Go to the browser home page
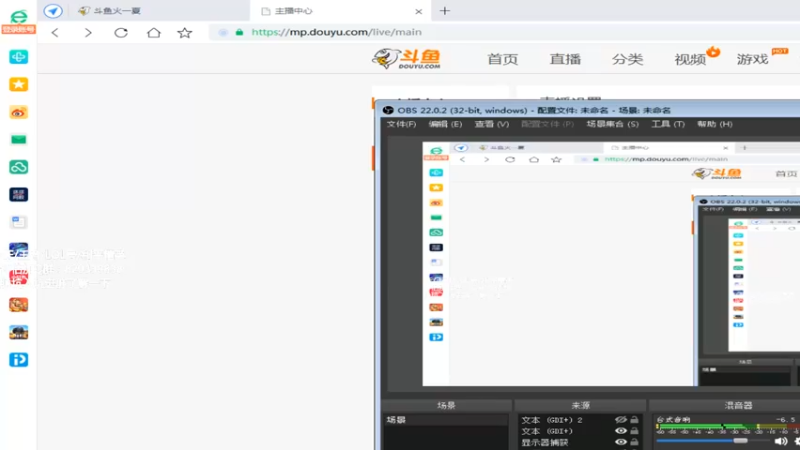This screenshot has width=800, height=450. click(154, 33)
